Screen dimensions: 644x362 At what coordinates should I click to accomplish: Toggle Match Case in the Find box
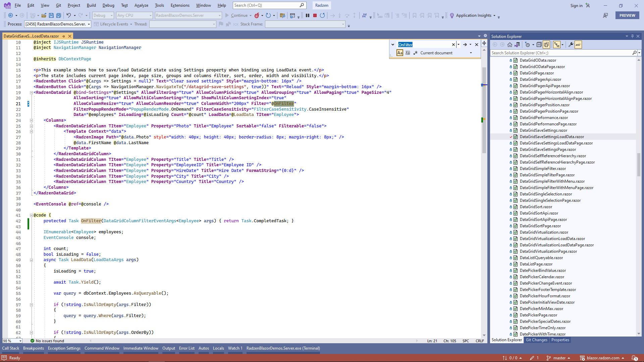[400, 53]
